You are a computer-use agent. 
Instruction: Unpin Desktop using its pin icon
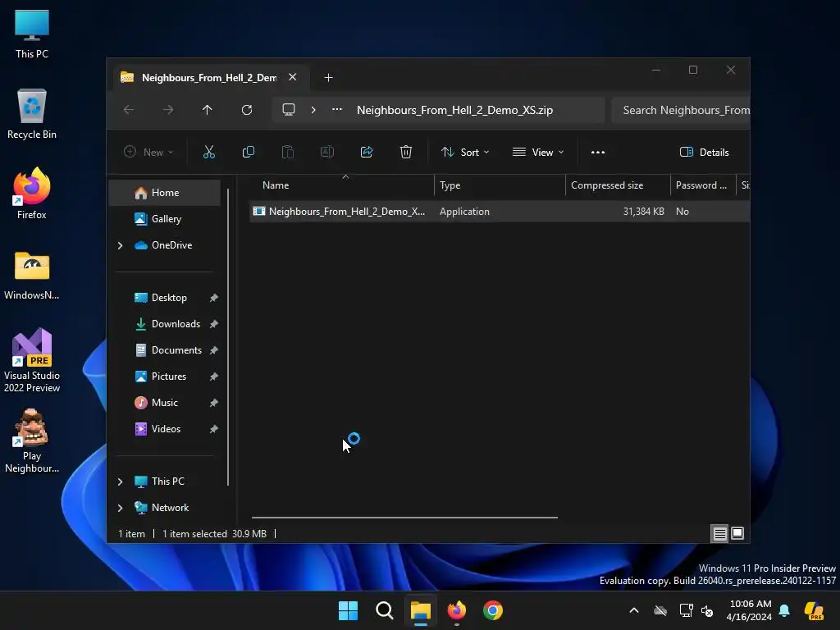[x=214, y=298]
